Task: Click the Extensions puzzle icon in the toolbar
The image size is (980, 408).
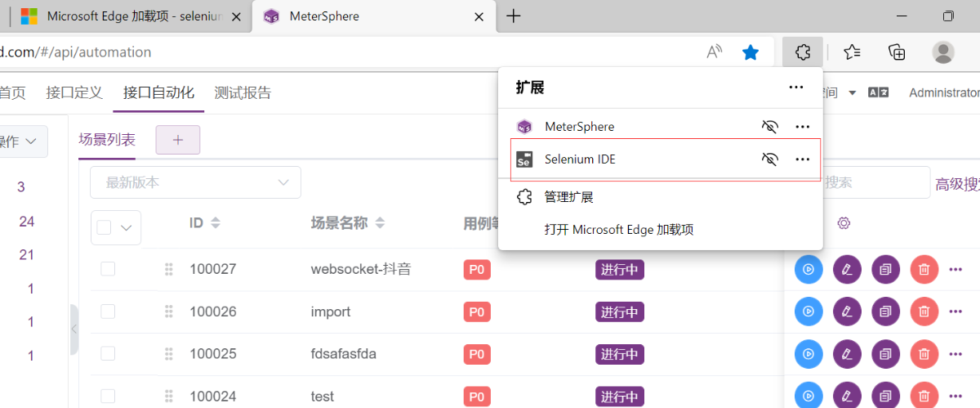Action: tap(803, 52)
